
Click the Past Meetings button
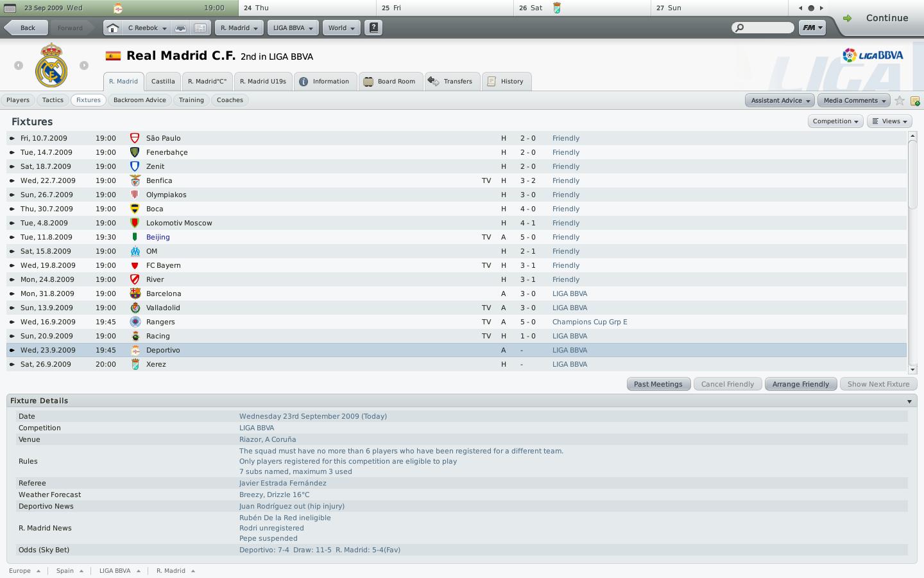(658, 384)
